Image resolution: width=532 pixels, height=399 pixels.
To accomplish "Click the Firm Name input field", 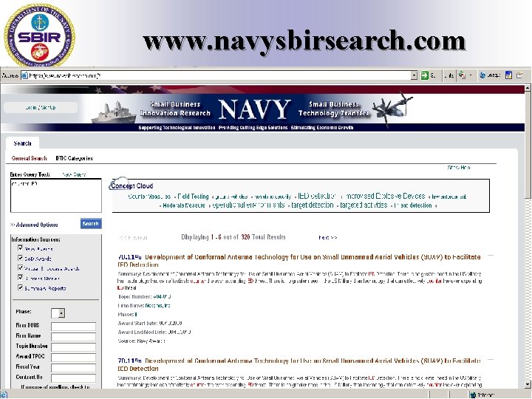I will tap(73, 337).
